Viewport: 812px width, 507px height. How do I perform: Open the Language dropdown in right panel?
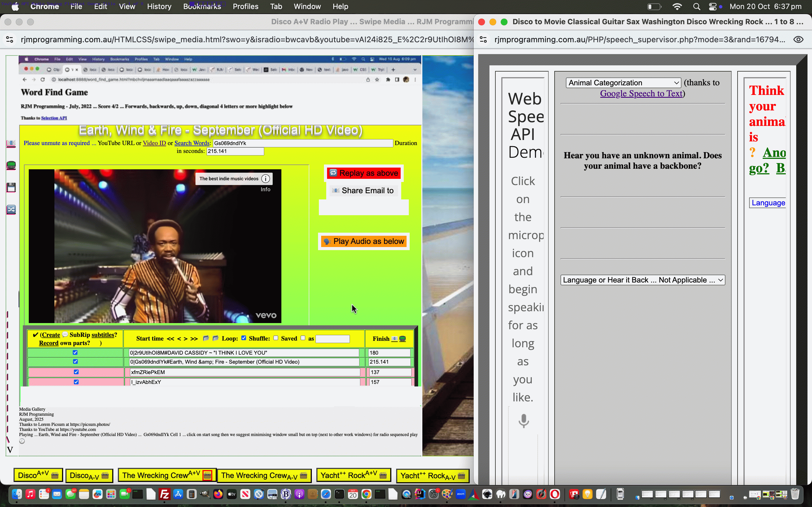coord(768,203)
